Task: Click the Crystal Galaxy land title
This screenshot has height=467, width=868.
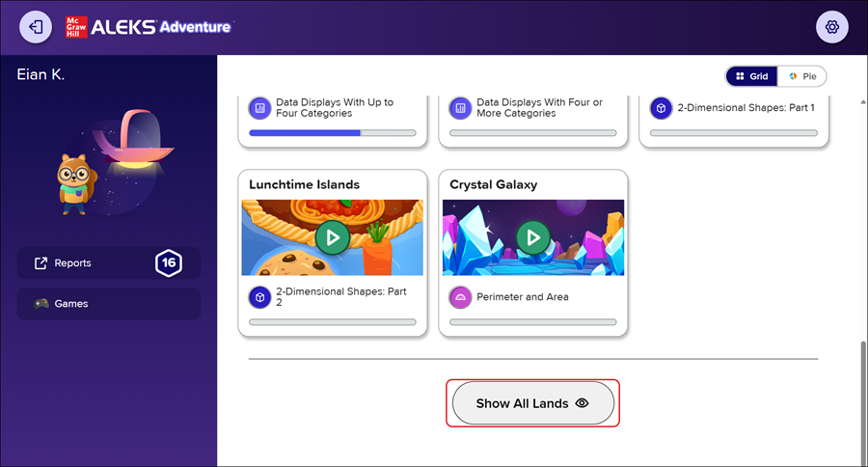Action: tap(493, 184)
